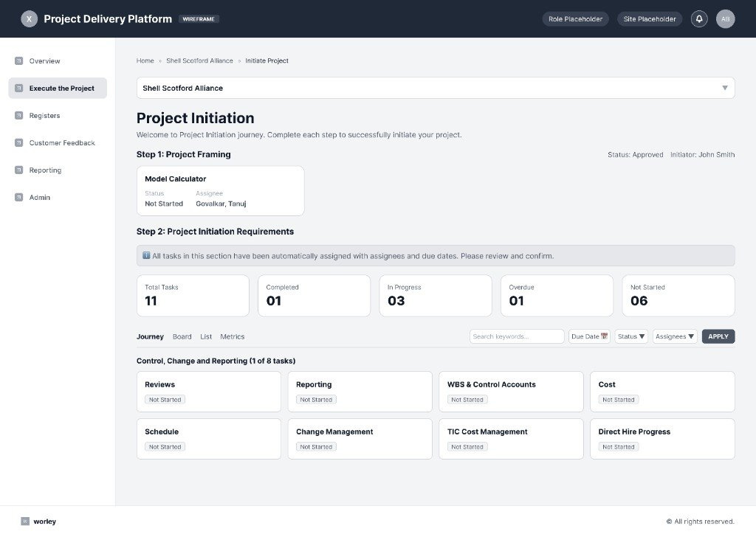Follow the Shell Scotford Alliance breadcrumb

click(x=199, y=60)
